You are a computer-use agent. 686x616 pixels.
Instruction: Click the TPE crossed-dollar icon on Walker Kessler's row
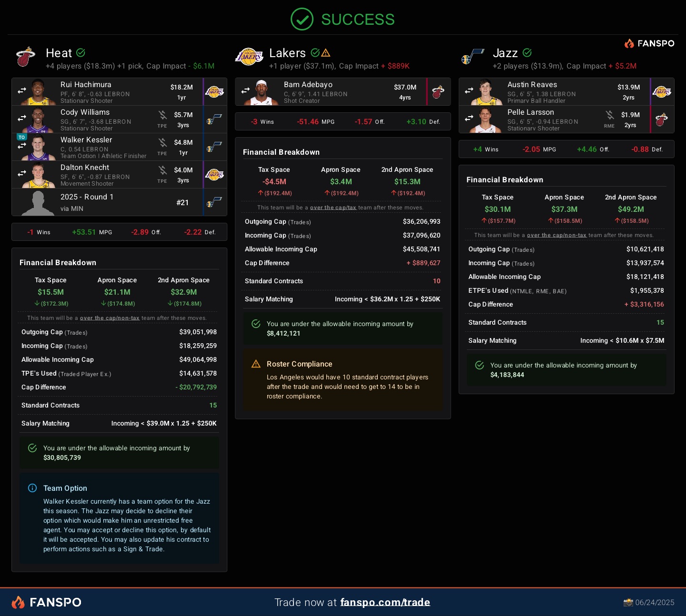(x=162, y=142)
